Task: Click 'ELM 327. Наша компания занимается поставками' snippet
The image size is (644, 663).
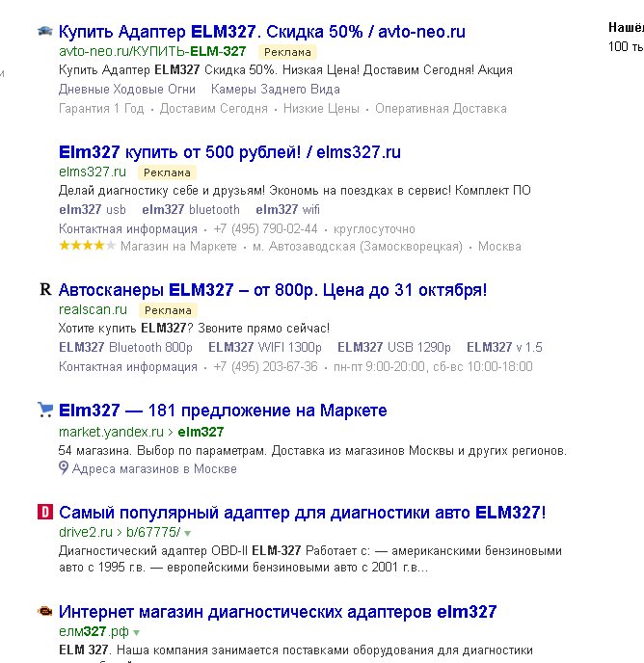Action: (296, 650)
